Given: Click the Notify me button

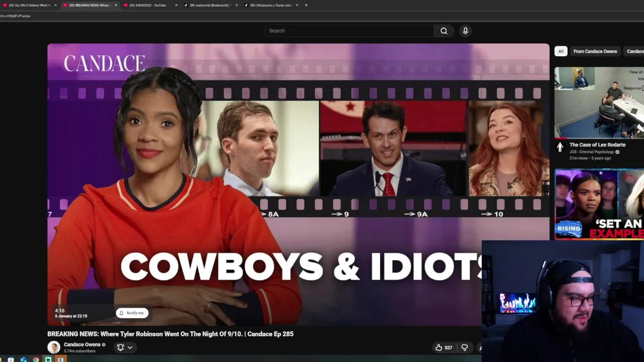Looking at the screenshot, I should [132, 313].
